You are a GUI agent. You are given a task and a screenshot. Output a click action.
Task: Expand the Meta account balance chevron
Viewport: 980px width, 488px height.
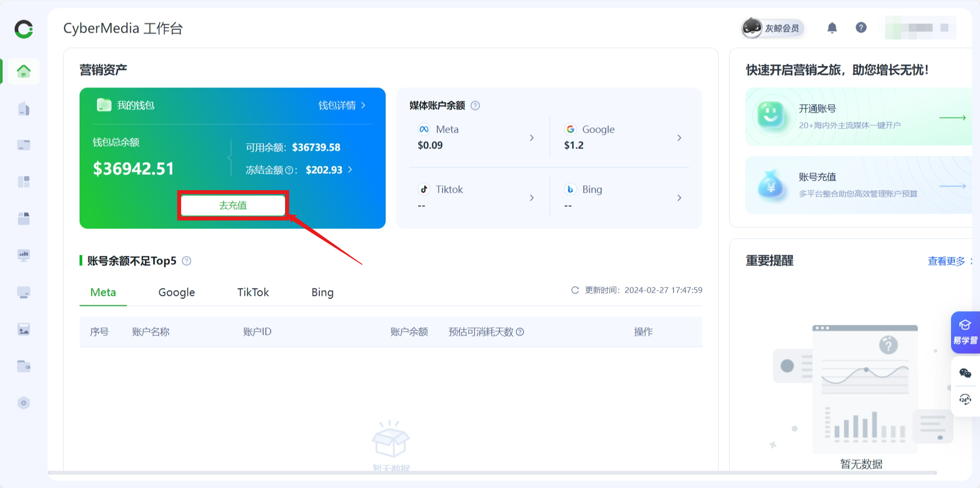[532, 138]
